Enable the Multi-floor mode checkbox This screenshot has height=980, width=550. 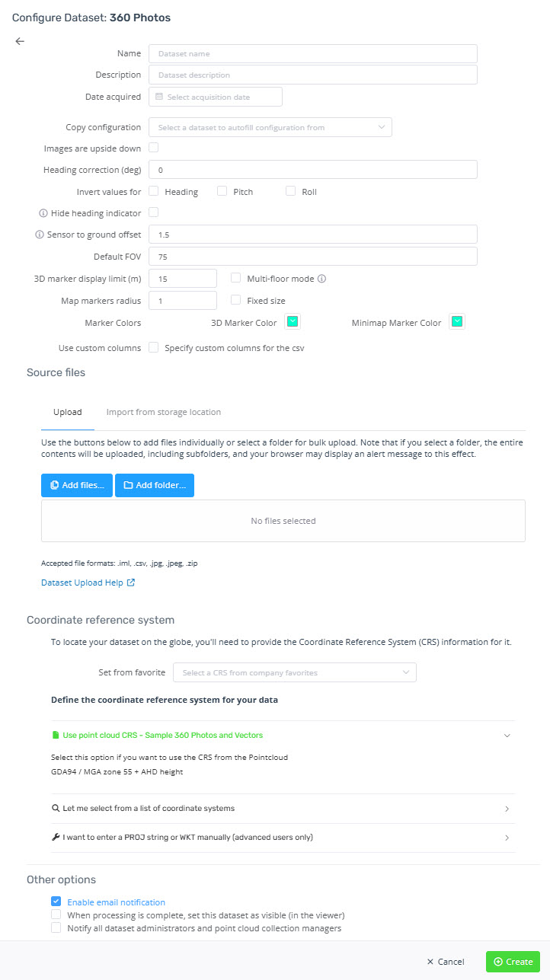pos(236,279)
